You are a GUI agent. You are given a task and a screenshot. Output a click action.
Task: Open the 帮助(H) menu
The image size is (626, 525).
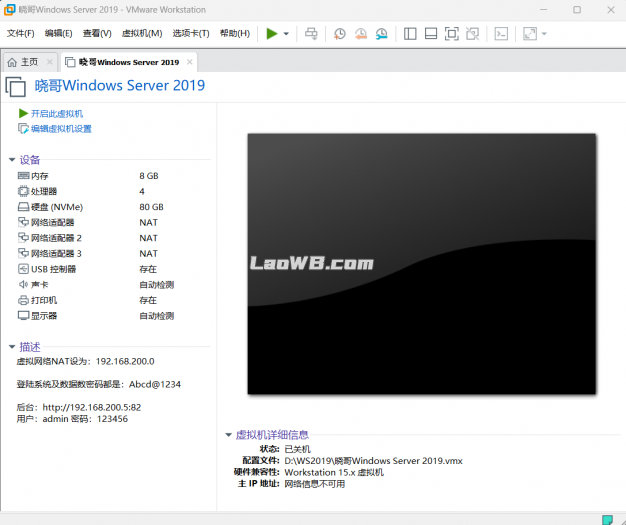pos(234,33)
